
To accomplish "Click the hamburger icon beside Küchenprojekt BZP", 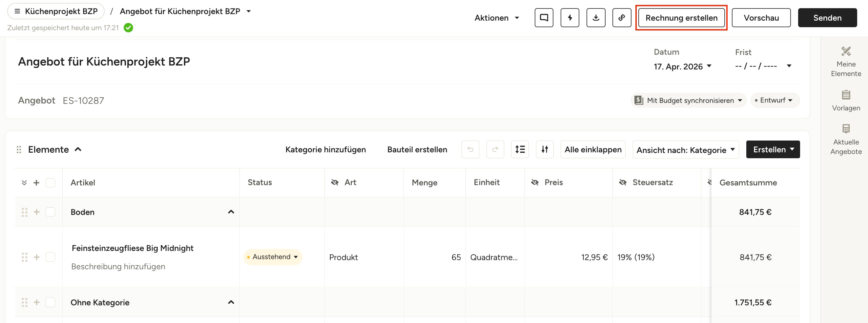I will (17, 11).
